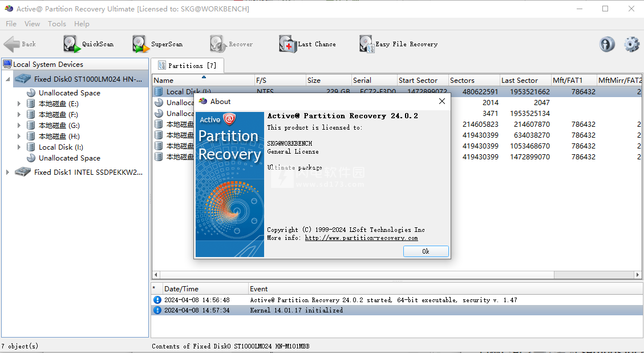Click the sectors value 3471 cell

click(491, 113)
